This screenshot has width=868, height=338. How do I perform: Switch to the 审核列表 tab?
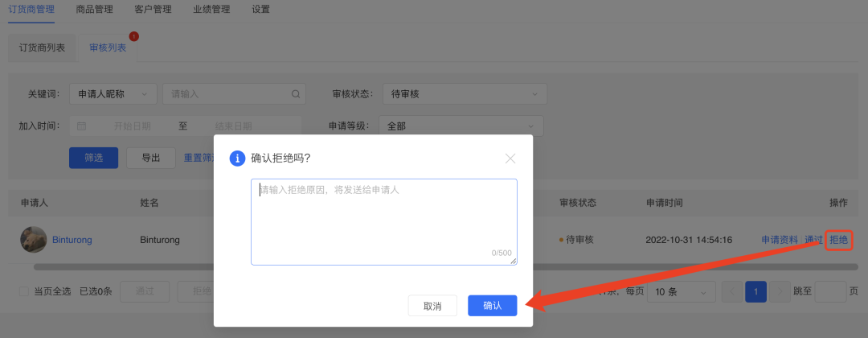108,47
